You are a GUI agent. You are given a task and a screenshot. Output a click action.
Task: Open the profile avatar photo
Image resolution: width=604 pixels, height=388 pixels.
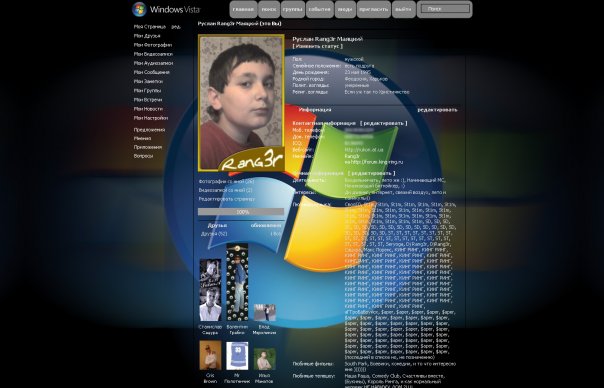point(241,102)
